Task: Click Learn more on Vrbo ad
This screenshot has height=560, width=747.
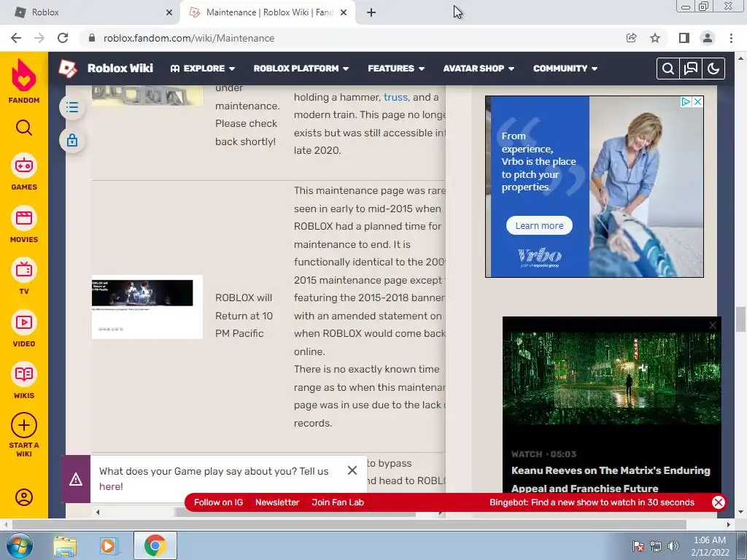Action: click(539, 226)
